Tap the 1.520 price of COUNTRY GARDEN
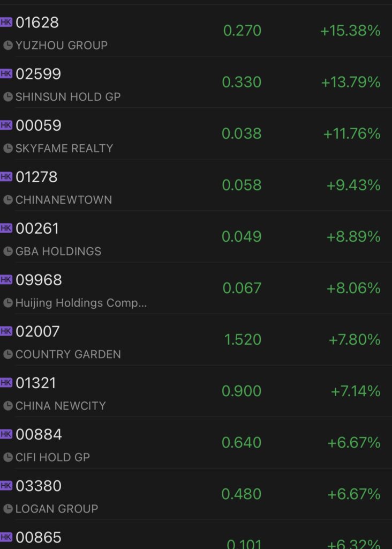The width and height of the screenshot is (392, 549). click(x=243, y=339)
